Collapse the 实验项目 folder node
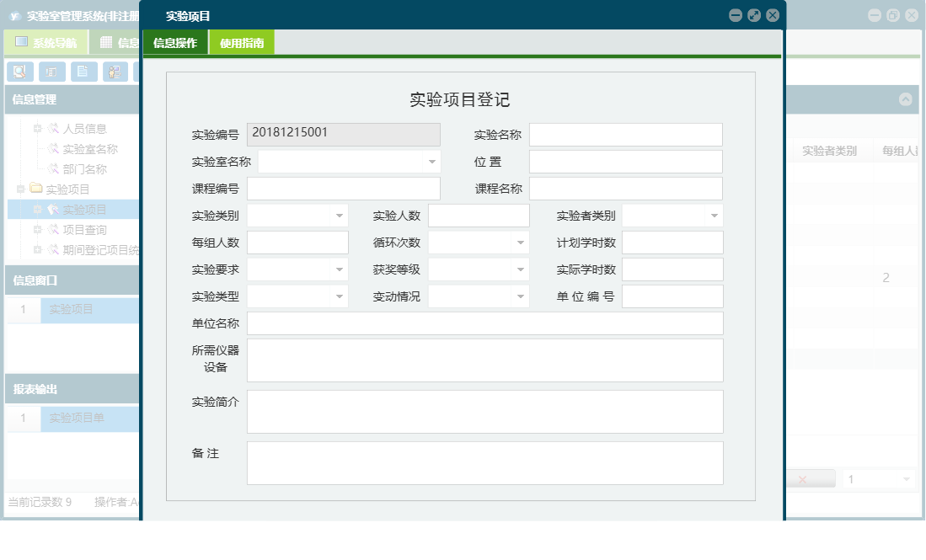926x560 pixels. point(20,189)
